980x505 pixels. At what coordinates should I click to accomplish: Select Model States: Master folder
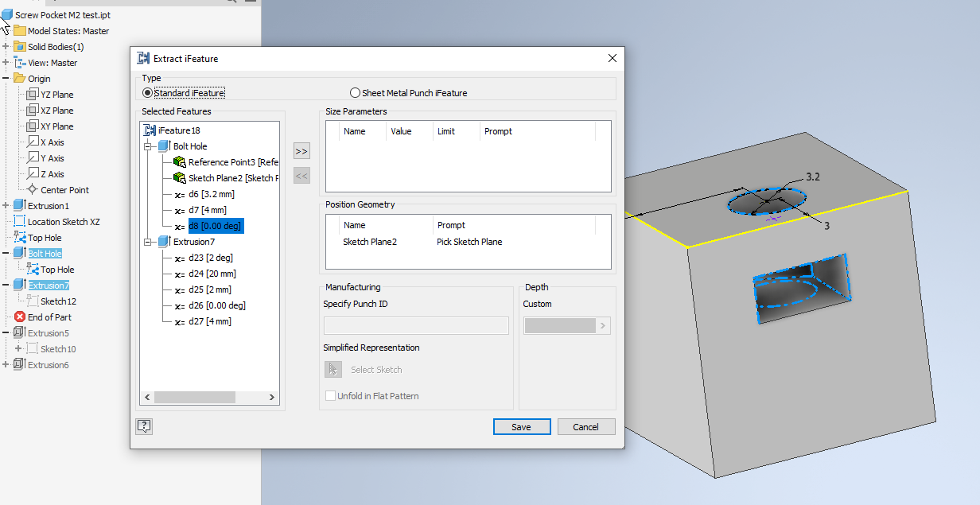[x=68, y=31]
